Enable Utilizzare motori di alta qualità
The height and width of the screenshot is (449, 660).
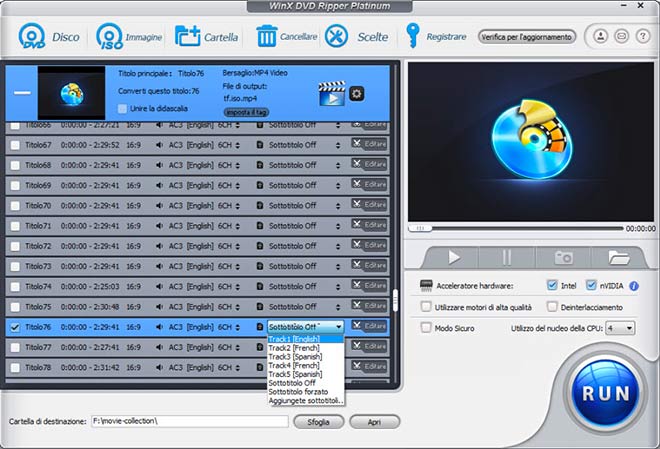pyautogui.click(x=426, y=306)
